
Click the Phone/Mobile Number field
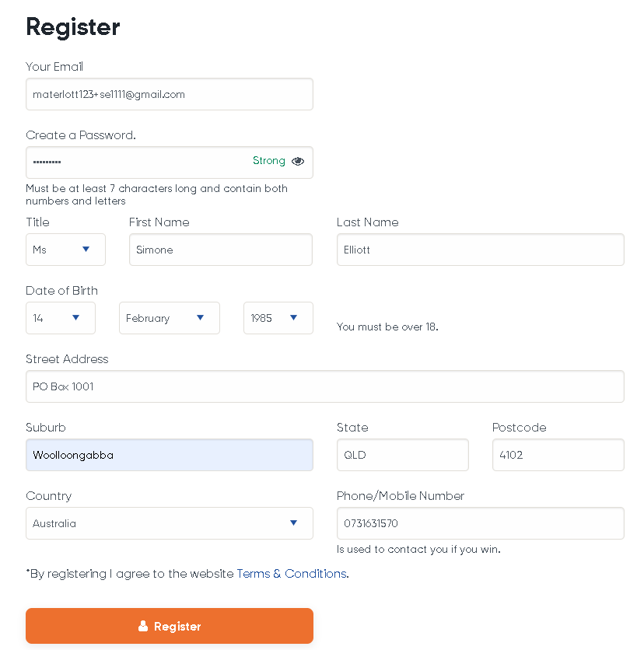coord(480,523)
